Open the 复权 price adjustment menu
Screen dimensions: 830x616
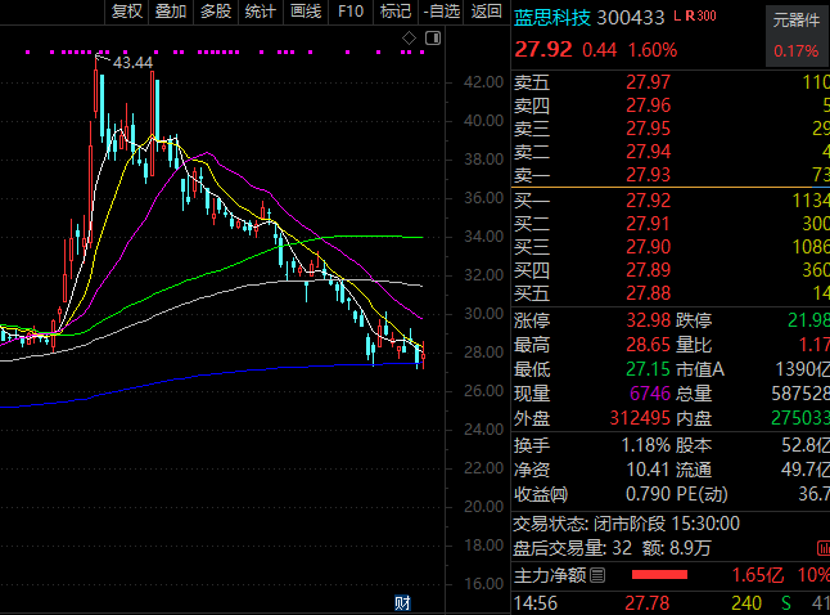pos(127,11)
